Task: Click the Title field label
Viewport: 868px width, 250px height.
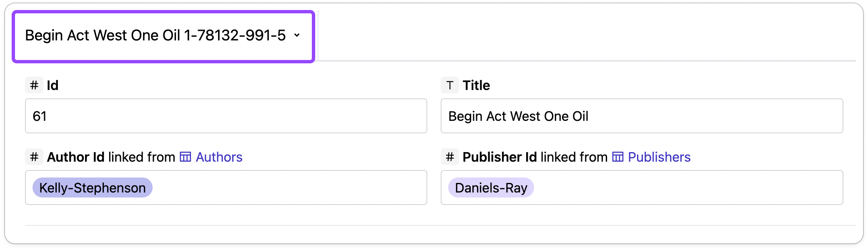Action: click(477, 85)
